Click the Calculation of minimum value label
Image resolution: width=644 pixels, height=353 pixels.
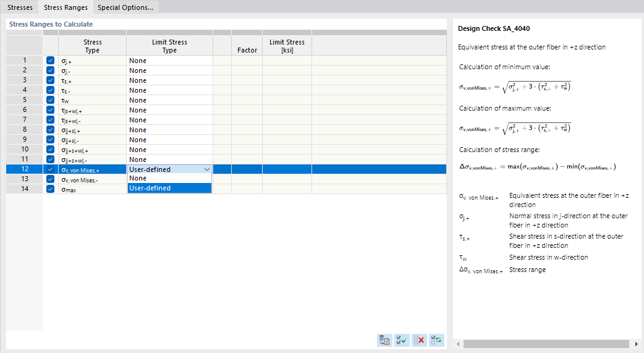504,67
